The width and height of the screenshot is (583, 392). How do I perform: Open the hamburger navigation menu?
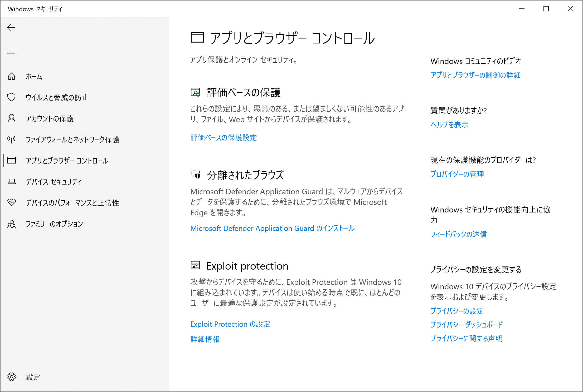(11, 51)
